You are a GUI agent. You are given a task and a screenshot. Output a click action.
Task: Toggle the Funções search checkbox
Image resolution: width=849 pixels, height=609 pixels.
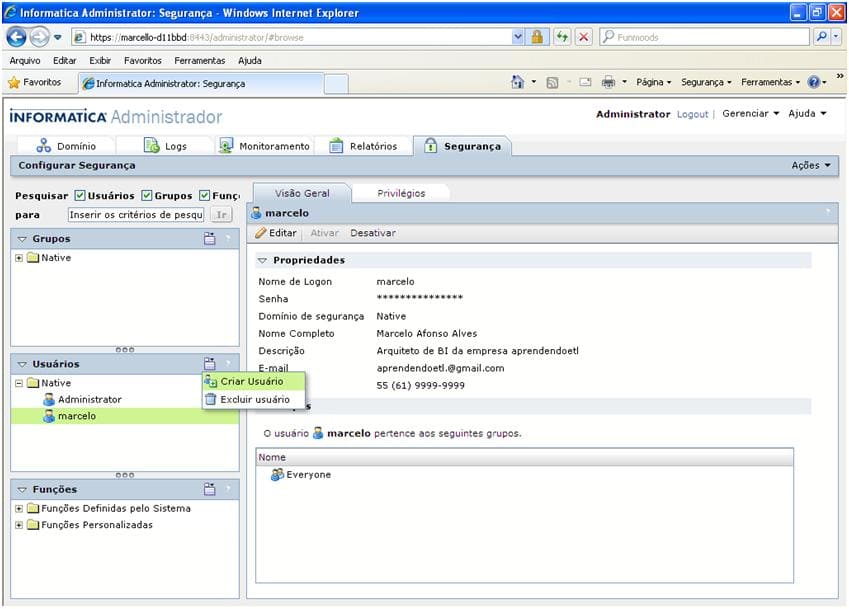tap(204, 195)
